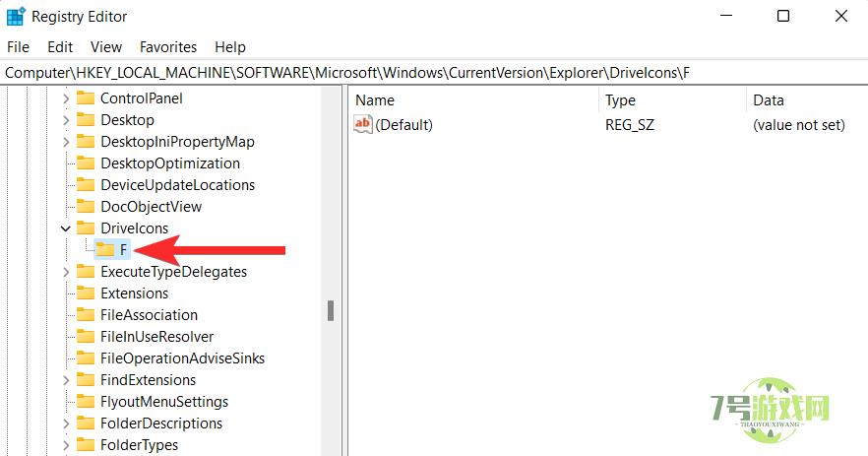Click the DeviceUpdateLocations folder icon
The width and height of the screenshot is (868, 456).
86,184
